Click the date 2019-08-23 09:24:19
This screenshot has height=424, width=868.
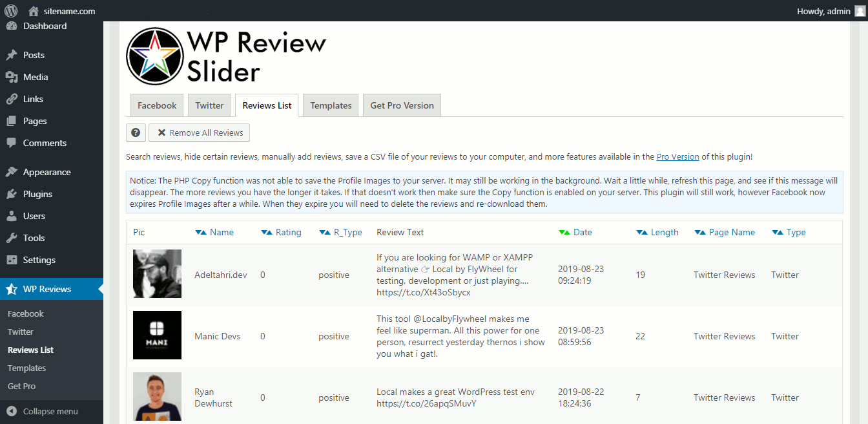click(x=582, y=275)
